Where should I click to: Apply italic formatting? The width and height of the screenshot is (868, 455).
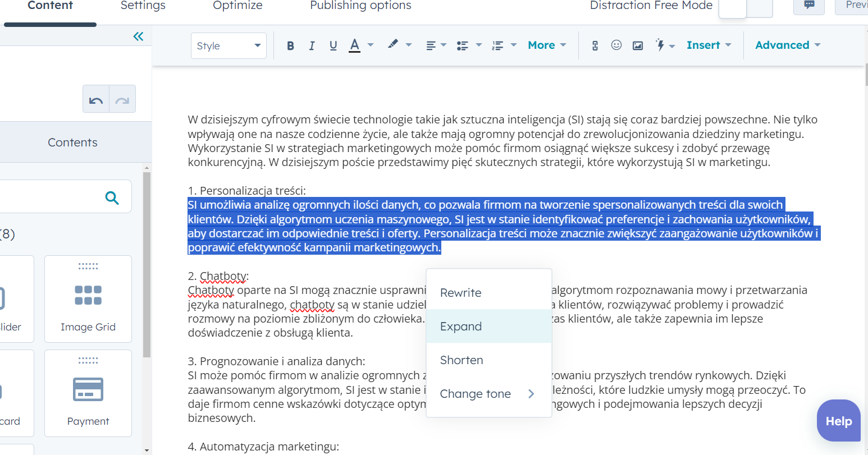tap(312, 45)
